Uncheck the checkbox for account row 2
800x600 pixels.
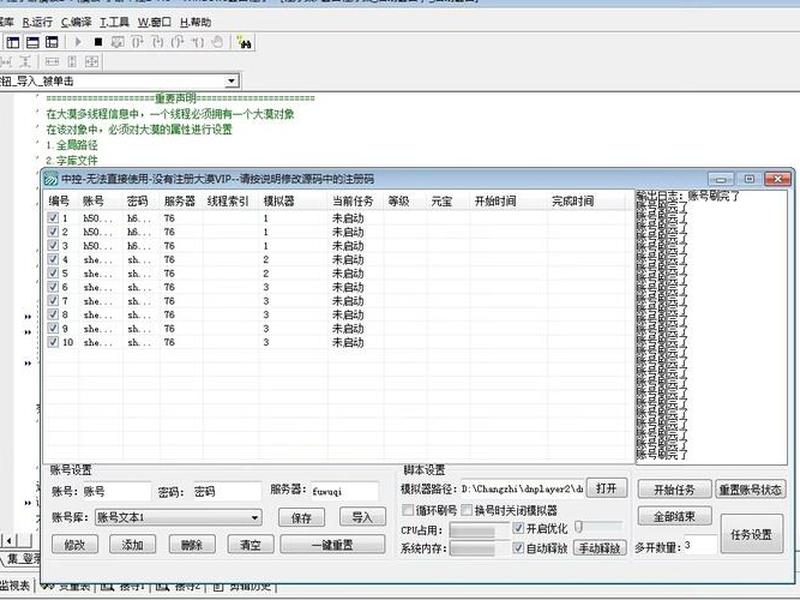point(53,232)
